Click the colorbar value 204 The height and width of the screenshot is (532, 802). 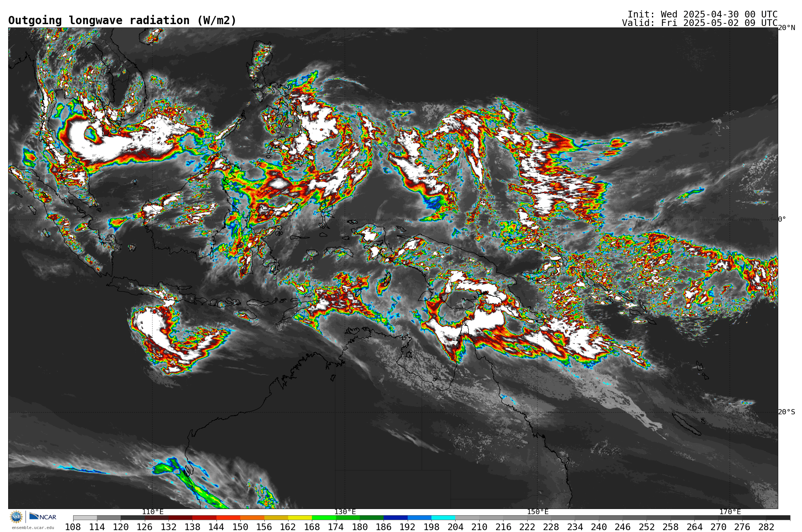coord(455,527)
